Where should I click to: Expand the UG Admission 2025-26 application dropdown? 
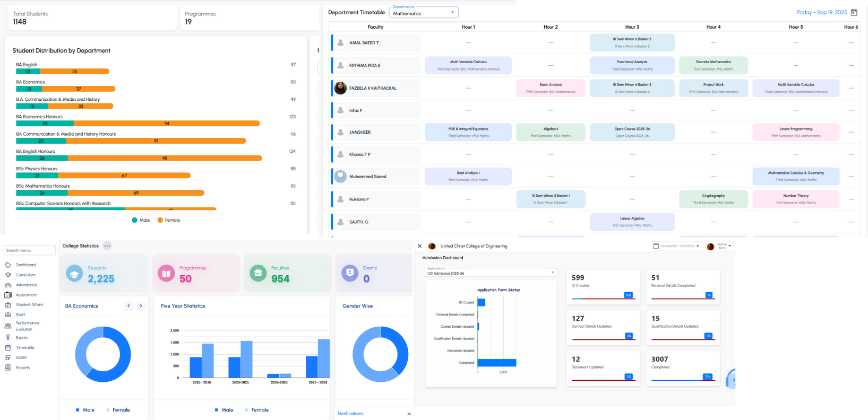click(491, 273)
